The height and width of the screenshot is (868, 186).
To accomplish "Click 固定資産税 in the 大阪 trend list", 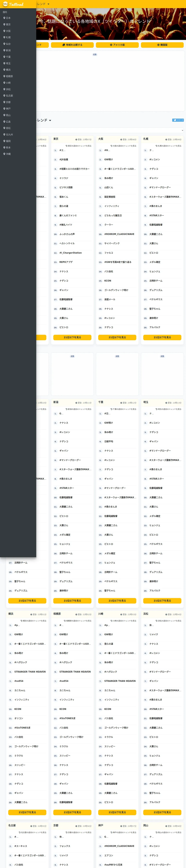I will pos(110,197).
